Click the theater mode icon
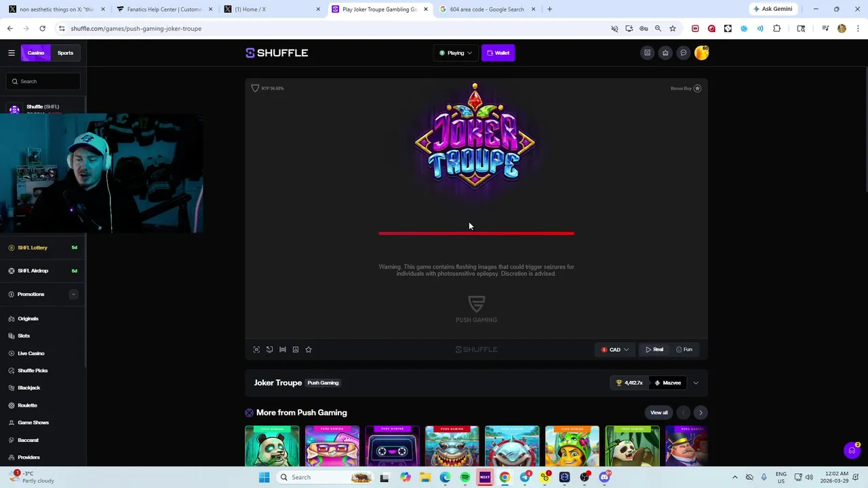Screen dimensions: 868x488 tap(283, 350)
